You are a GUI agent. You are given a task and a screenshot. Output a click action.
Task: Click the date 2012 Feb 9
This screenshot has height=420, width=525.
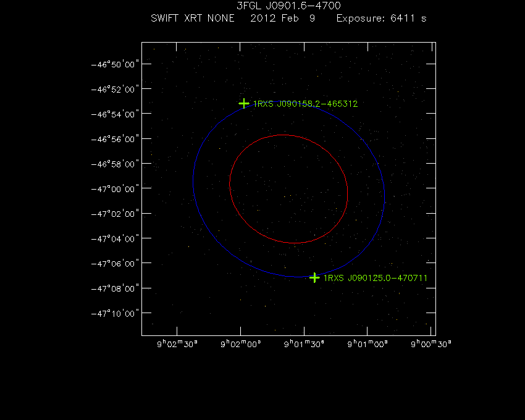[283, 18]
